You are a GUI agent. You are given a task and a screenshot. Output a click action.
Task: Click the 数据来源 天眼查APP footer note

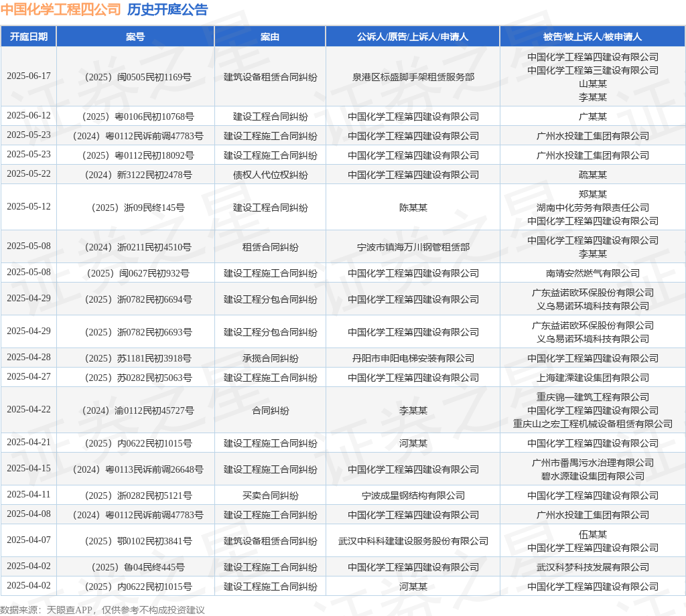point(102,610)
